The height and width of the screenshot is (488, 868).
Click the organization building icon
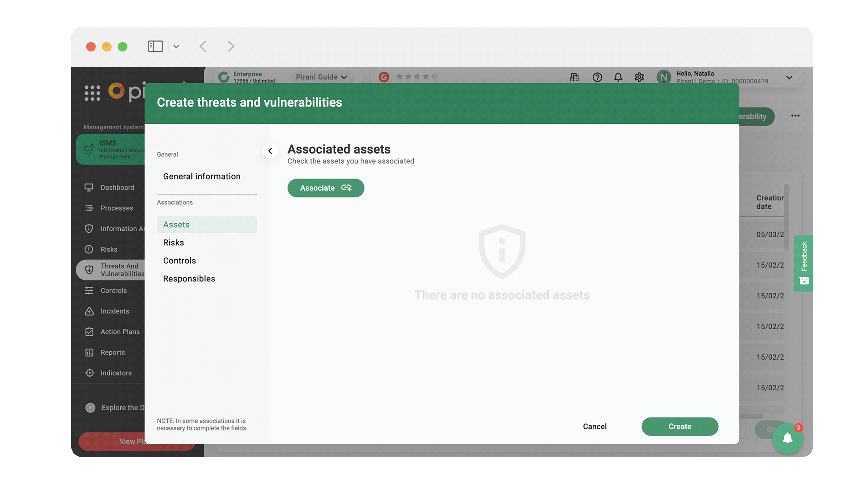click(574, 77)
